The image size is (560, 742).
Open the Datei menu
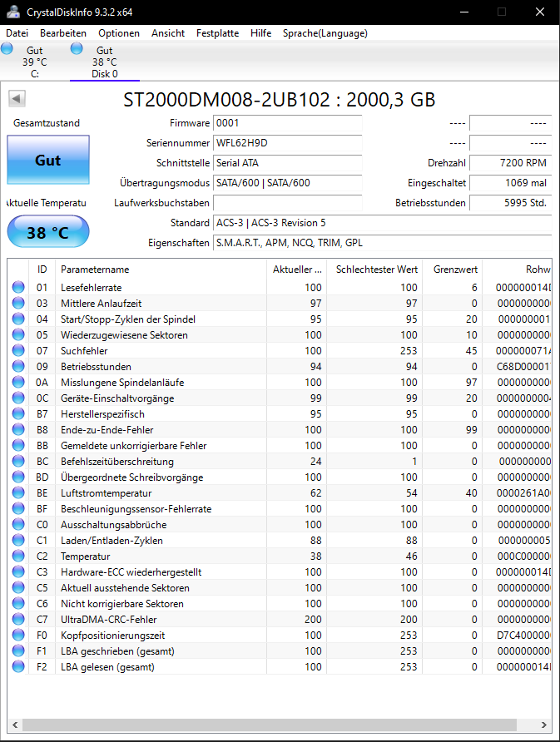[17, 33]
